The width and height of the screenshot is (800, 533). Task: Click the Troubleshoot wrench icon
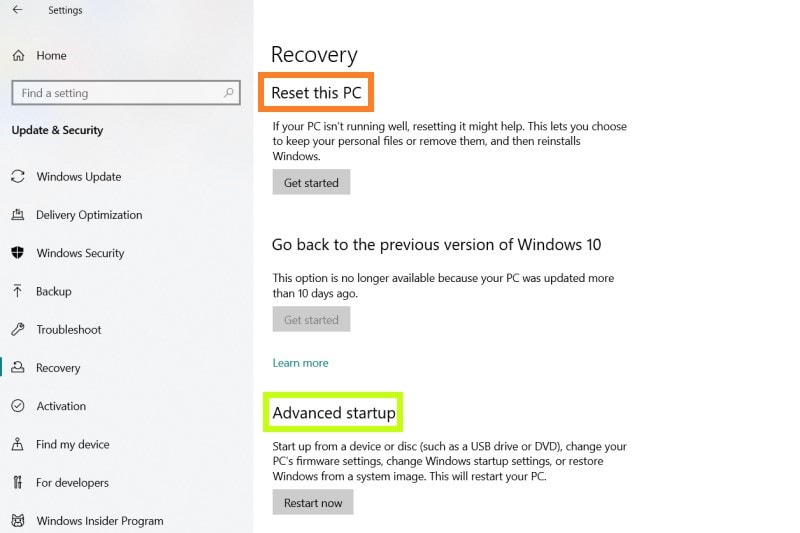pos(18,329)
